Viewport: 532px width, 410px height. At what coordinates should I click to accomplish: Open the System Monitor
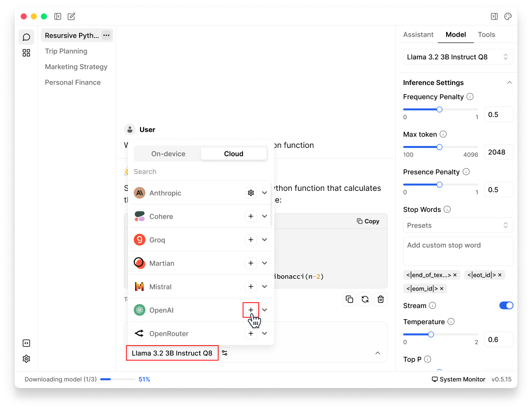click(458, 379)
